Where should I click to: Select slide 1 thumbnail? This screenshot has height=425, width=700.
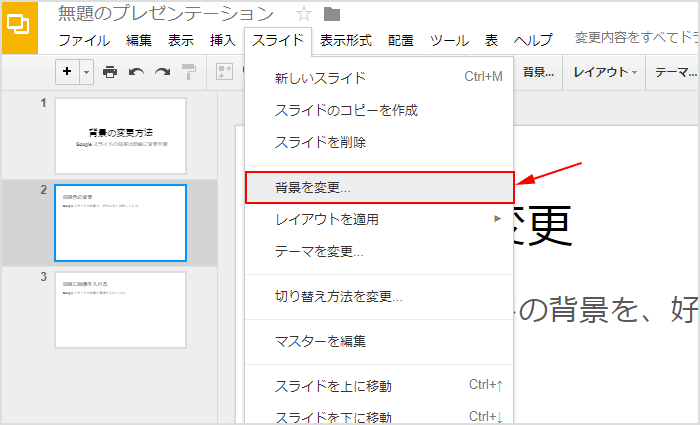(x=121, y=136)
